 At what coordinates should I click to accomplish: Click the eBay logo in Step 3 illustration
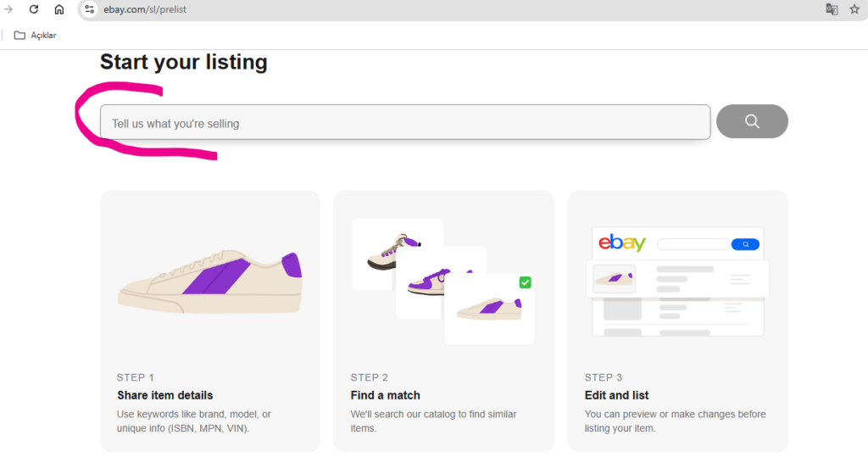[622, 243]
